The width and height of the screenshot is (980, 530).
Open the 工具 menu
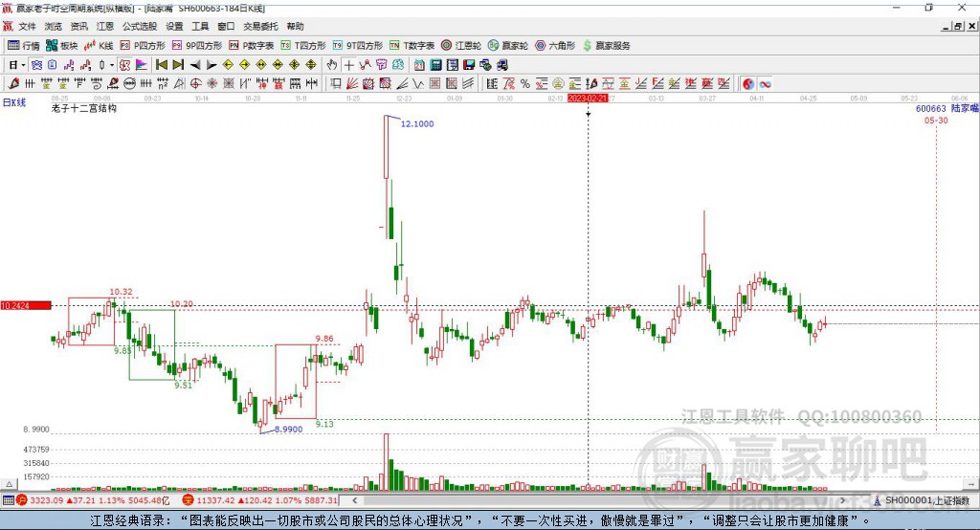click(x=200, y=26)
